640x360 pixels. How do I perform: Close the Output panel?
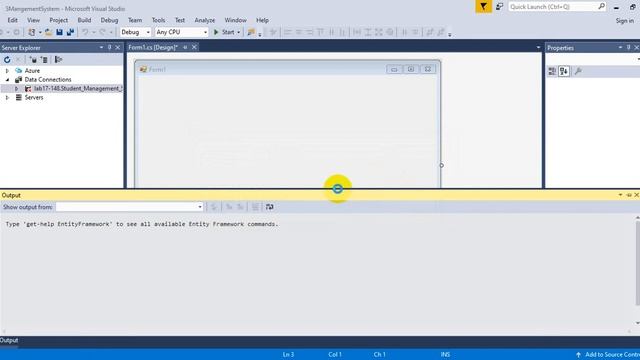(x=636, y=195)
